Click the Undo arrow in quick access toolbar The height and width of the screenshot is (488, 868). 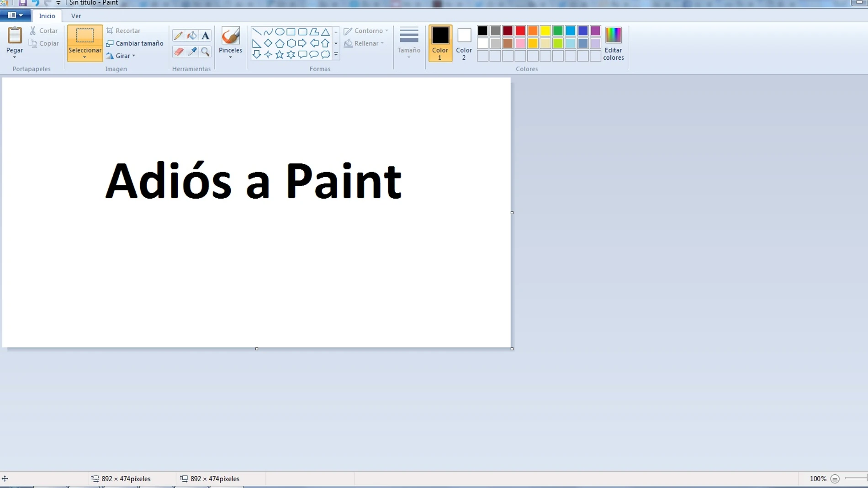point(35,3)
